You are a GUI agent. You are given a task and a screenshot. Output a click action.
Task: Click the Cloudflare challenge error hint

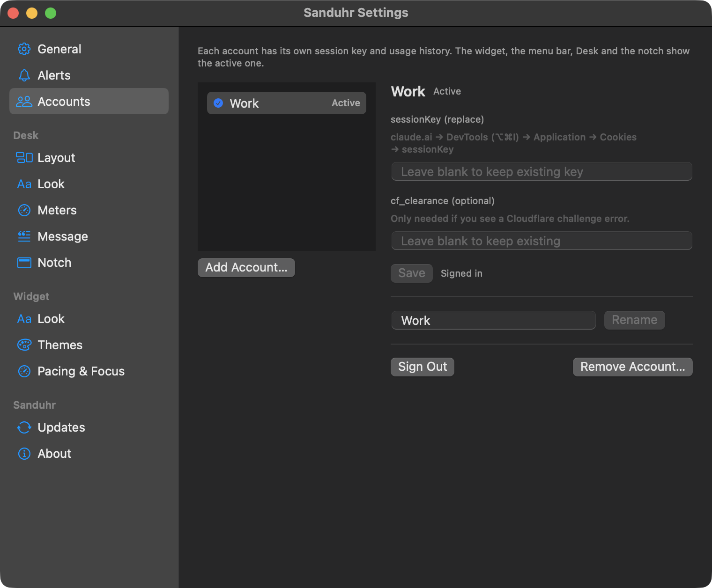click(510, 219)
